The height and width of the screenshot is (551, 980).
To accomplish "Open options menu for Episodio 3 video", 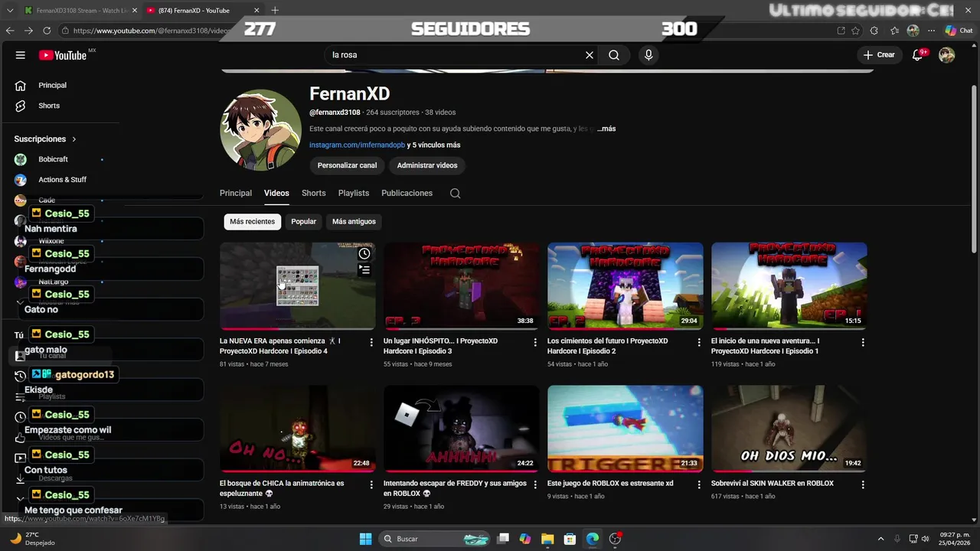I will [535, 343].
